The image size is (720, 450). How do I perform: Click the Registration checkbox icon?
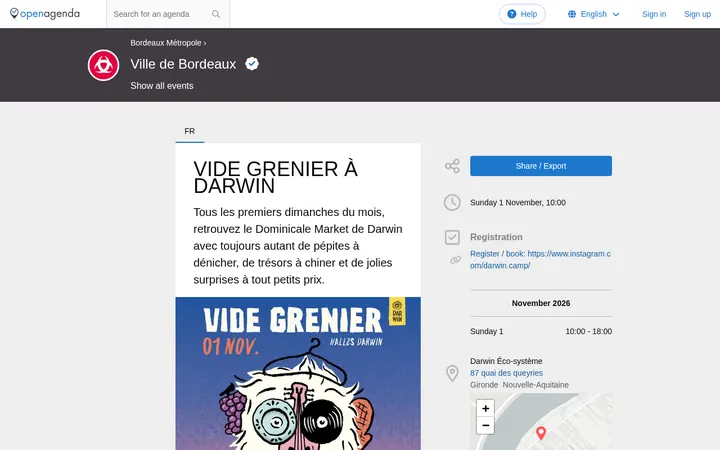point(452,237)
